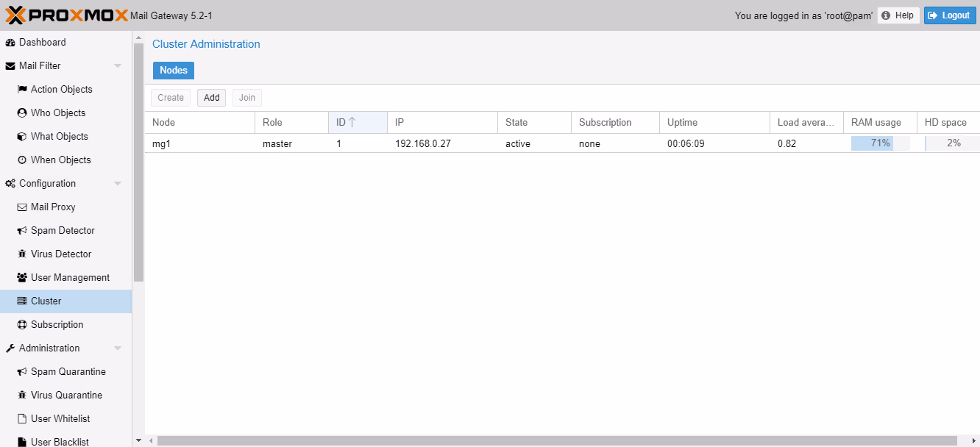
Task: Click the Virus Detector bug icon
Action: pyautogui.click(x=22, y=254)
